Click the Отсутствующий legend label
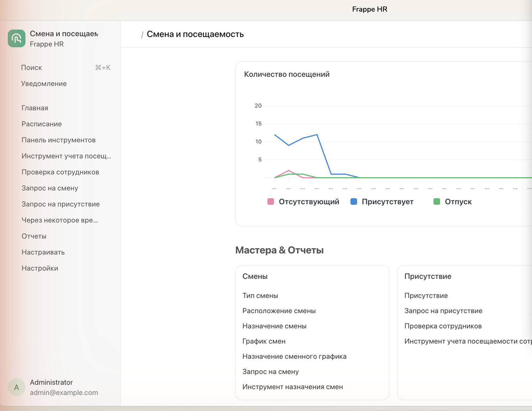Viewport: 532px width, 411px height. (x=309, y=202)
